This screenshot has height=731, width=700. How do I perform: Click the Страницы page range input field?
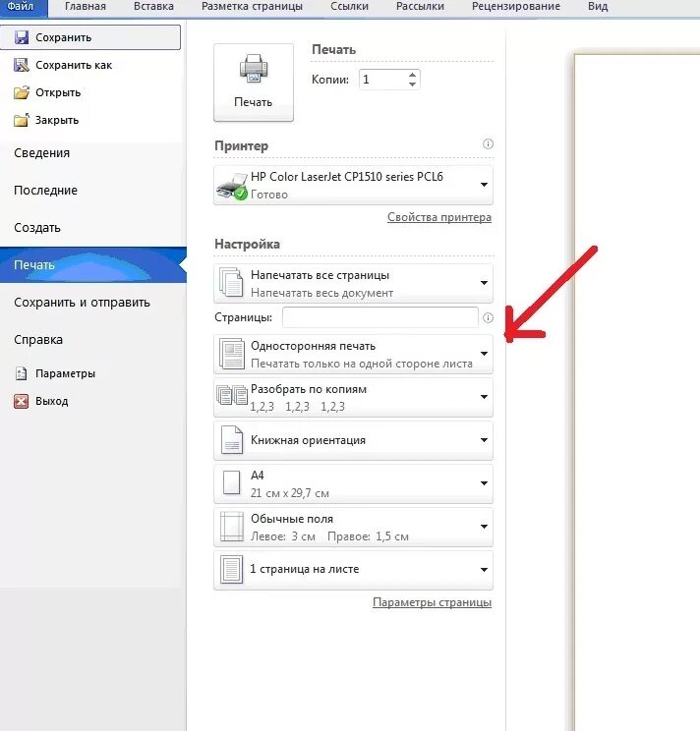(380, 317)
